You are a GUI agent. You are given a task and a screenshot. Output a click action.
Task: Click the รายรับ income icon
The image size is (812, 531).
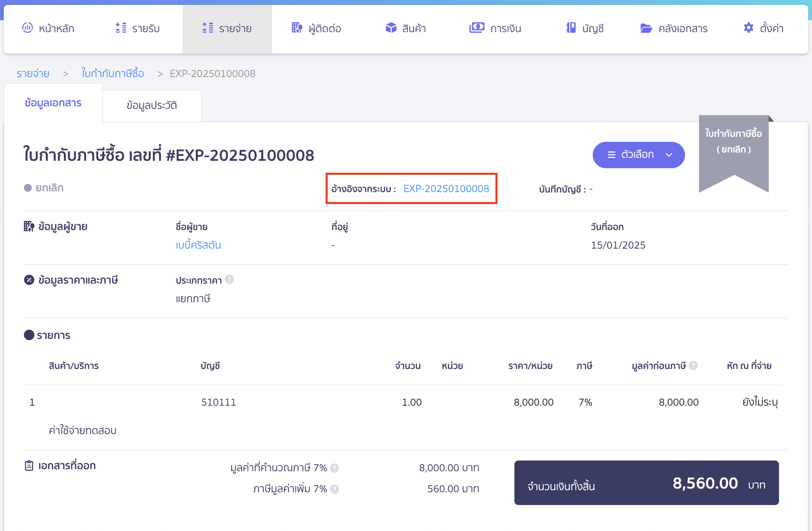tap(121, 28)
